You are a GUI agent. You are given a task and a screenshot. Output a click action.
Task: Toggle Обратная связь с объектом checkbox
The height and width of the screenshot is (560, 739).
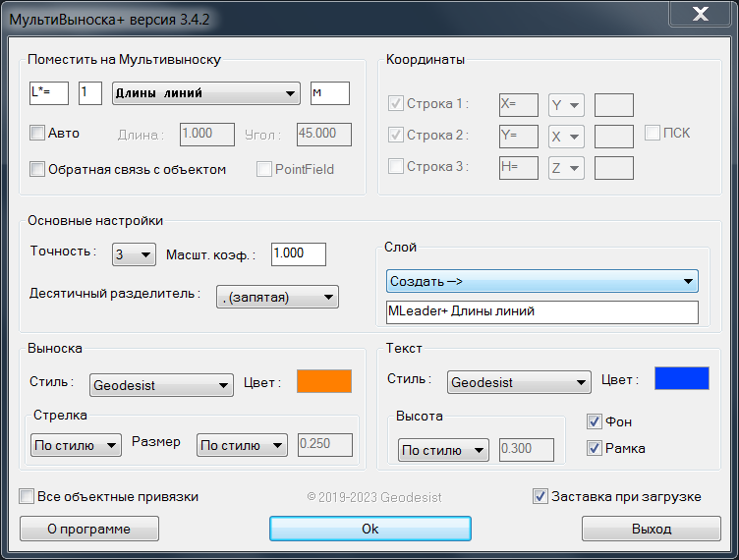(x=38, y=169)
